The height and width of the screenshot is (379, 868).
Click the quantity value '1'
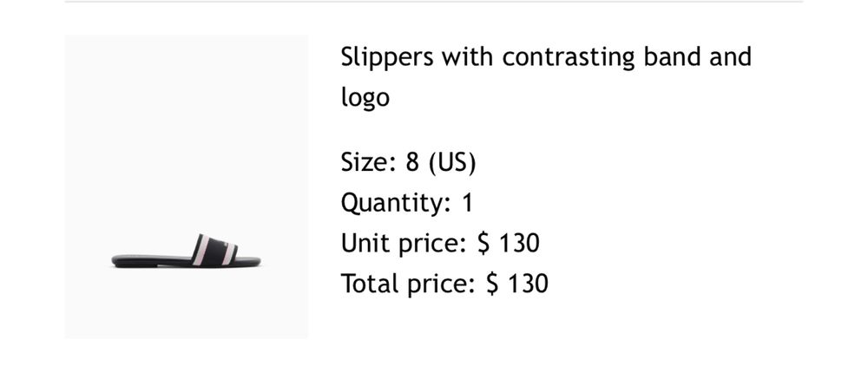click(x=468, y=202)
